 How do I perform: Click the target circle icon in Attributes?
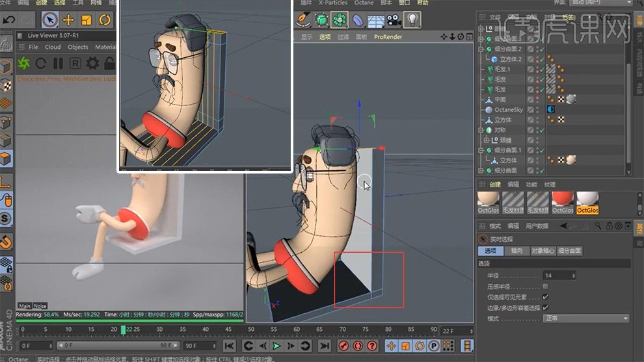coord(618,226)
